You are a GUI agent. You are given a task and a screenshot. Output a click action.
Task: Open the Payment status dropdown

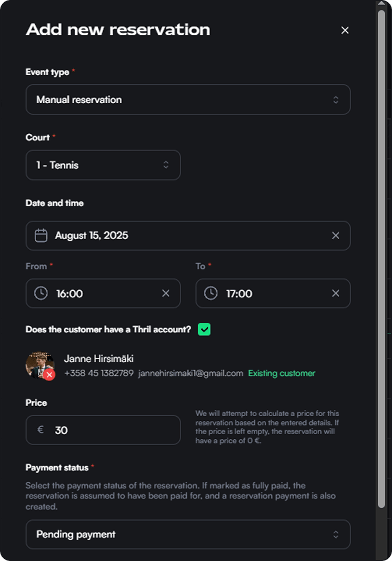point(188,534)
